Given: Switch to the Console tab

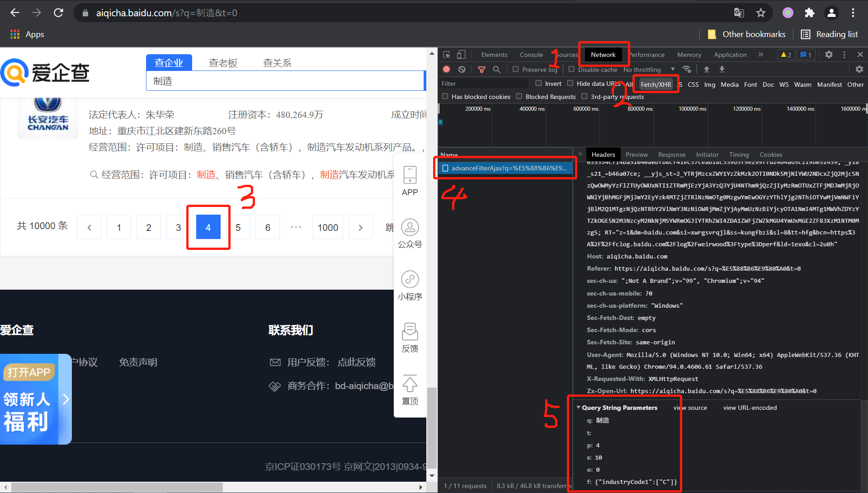Looking at the screenshot, I should (x=531, y=55).
